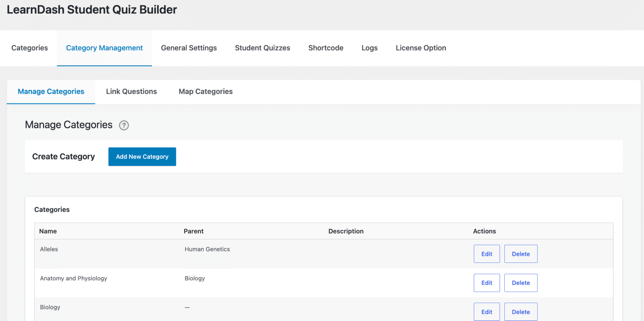Select the Manage Categories sub-tab
Screen dimensions: 644x321
tap(51, 92)
